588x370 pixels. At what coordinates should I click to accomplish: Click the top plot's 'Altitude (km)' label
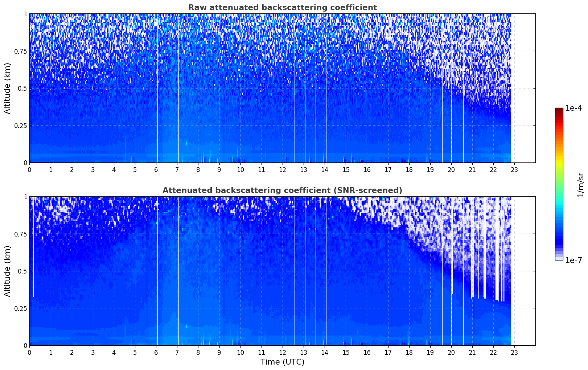8,88
